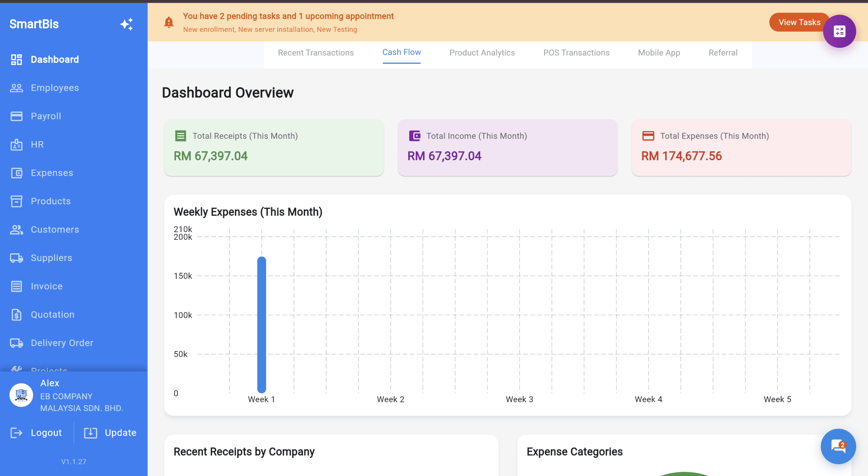The image size is (868, 476).
Task: Click the Week 2 axis label
Action: pyautogui.click(x=391, y=399)
